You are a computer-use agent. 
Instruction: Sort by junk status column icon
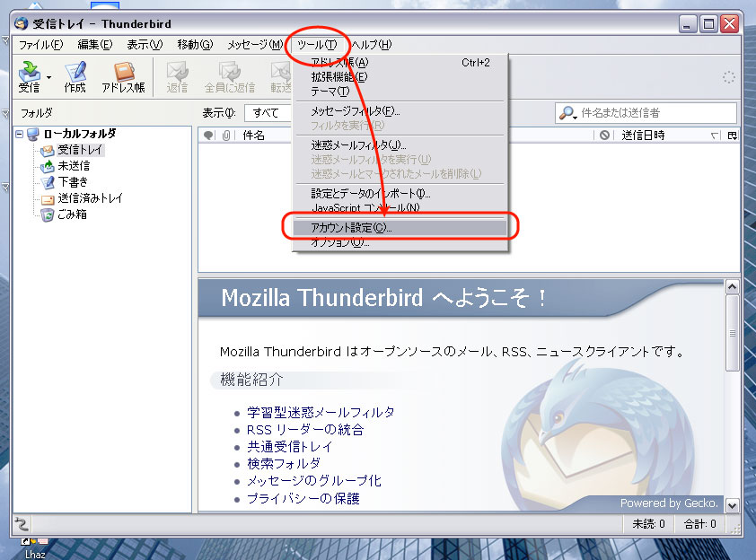(604, 136)
